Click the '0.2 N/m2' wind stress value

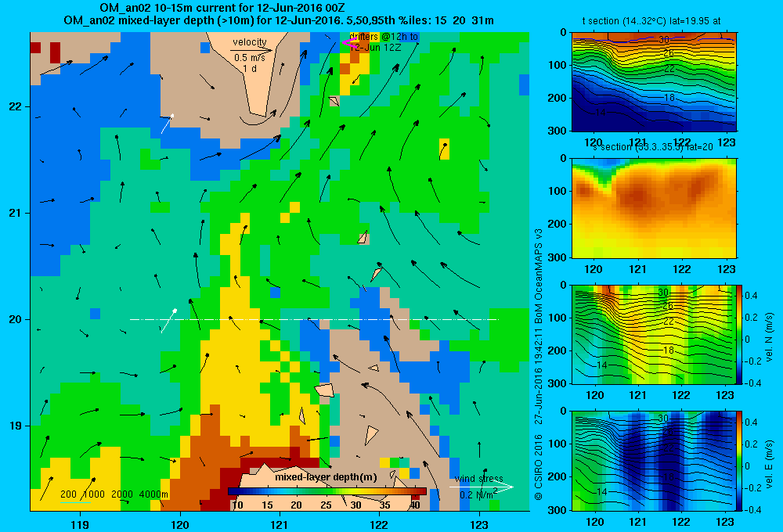point(478,494)
